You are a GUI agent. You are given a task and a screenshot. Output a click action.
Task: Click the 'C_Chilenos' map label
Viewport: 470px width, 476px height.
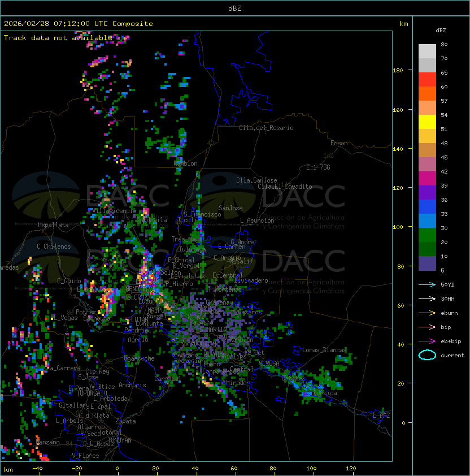point(54,246)
